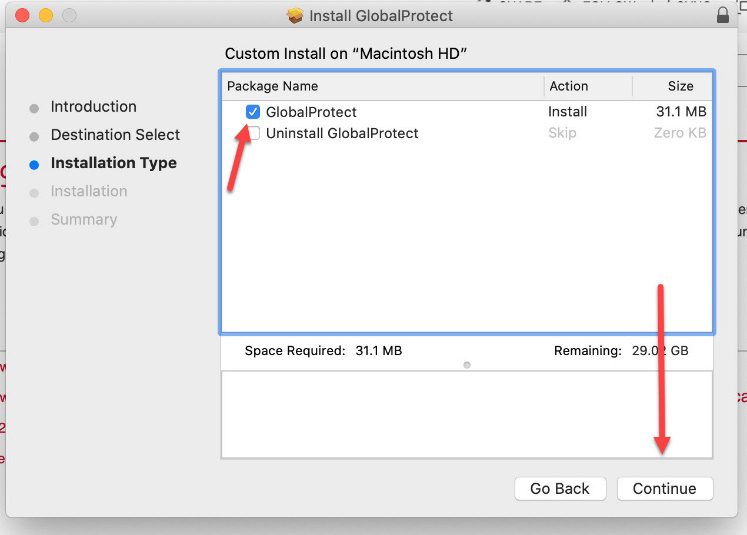The height and width of the screenshot is (535, 747).
Task: Click the empty package description box
Action: [x=467, y=415]
